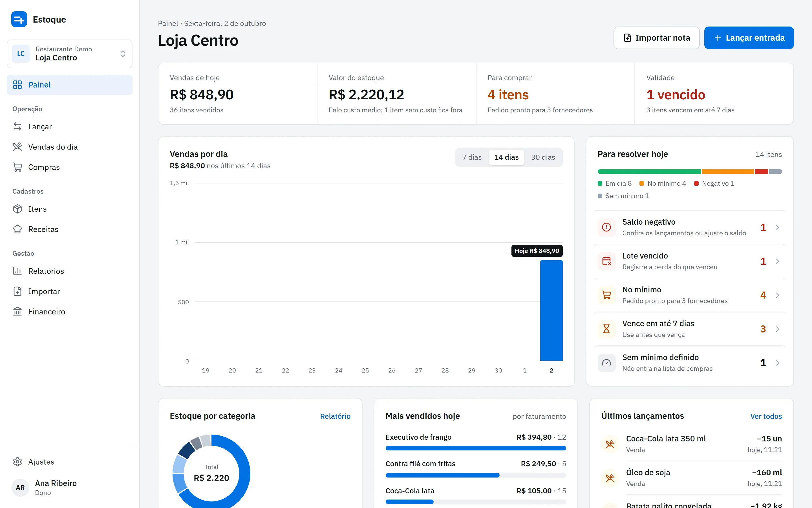Click Ver todos in Últimos lançamentos
812x508 pixels.
coord(766,416)
